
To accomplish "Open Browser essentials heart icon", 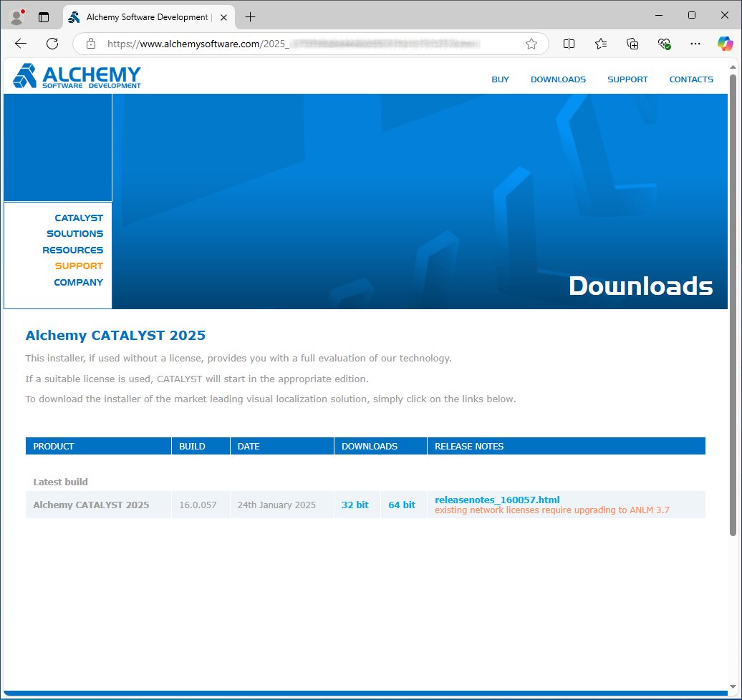I will click(x=664, y=44).
